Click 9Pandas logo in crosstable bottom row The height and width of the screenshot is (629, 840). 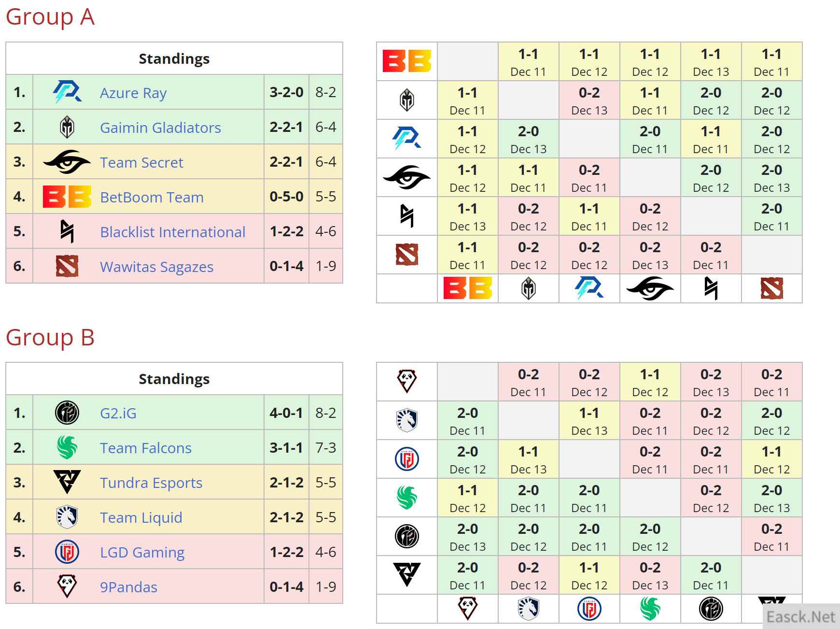467,609
